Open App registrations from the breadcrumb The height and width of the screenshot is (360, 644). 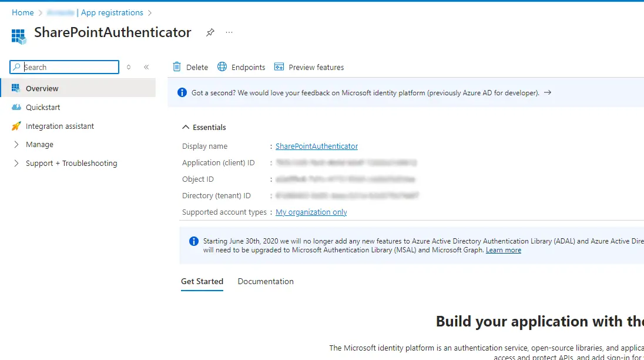(112, 12)
